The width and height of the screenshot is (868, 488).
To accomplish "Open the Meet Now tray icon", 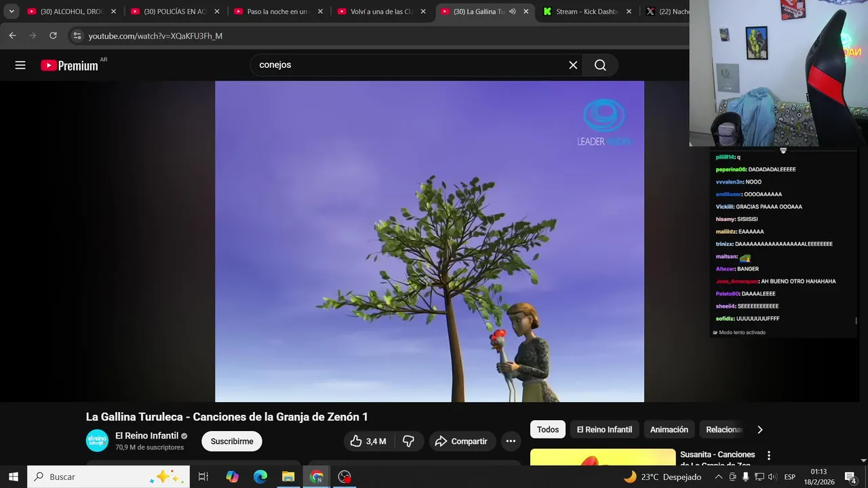I will point(732,477).
